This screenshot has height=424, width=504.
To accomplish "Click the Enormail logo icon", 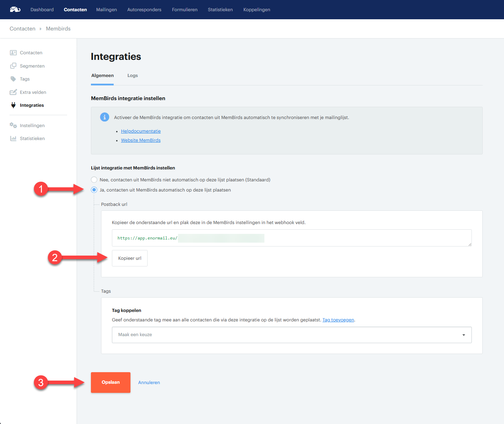I will pyautogui.click(x=15, y=9).
